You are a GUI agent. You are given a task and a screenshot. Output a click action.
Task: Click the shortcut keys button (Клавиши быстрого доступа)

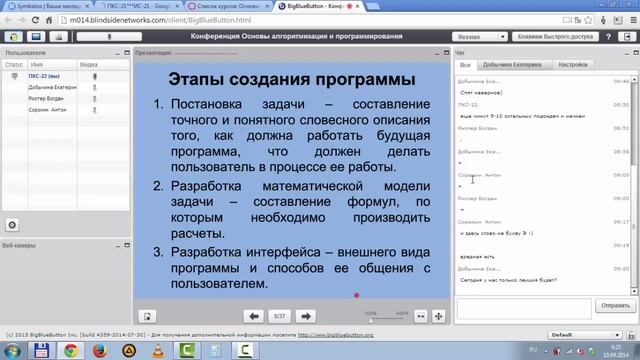[555, 37]
